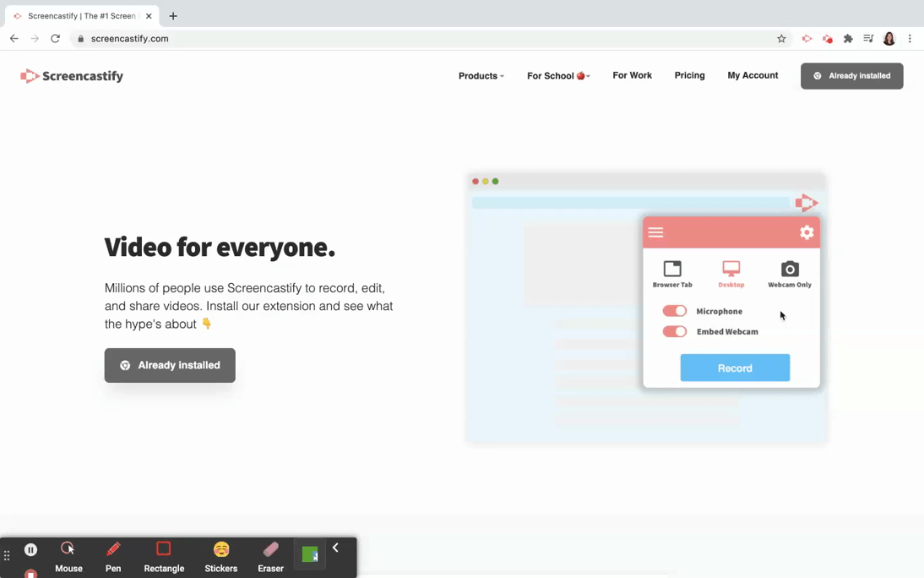Go to My Account

tap(753, 75)
